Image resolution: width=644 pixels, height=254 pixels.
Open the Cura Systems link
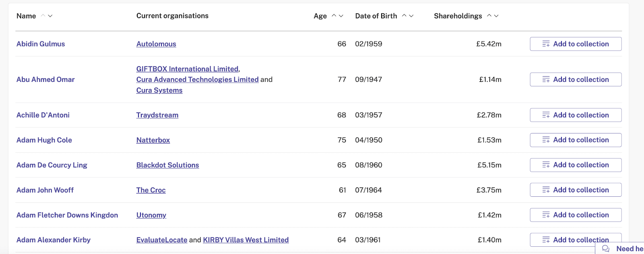[x=159, y=90]
